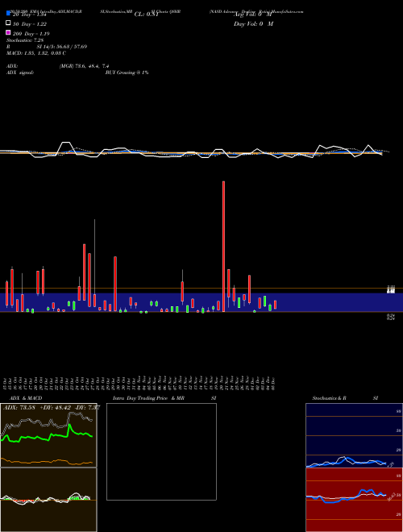Click the magenta 200 Day EMA legend swatch
Screen dimensions: 403x532
coord(8,32)
